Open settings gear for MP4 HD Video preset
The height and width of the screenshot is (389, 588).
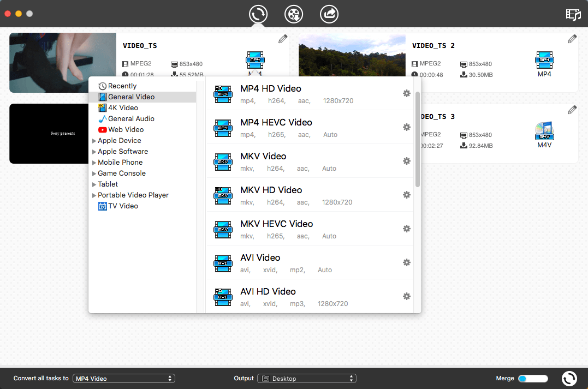point(406,93)
